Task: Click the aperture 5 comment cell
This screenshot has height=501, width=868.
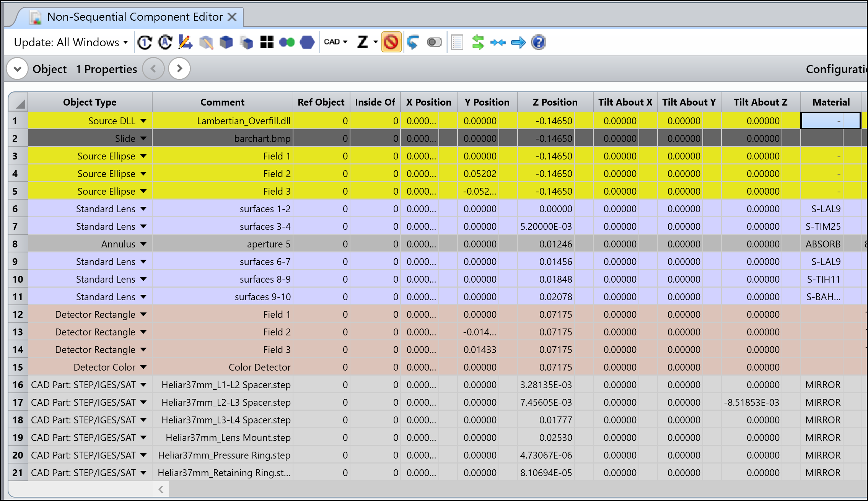Action: (222, 244)
